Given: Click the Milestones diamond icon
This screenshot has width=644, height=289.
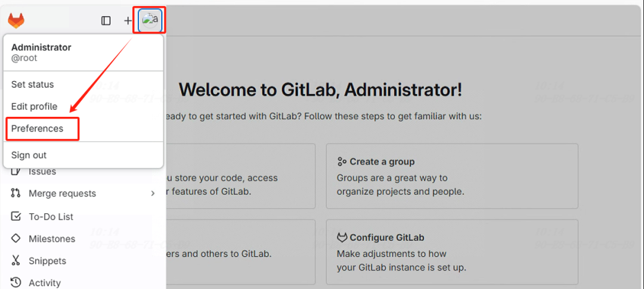Looking at the screenshot, I should (16, 239).
